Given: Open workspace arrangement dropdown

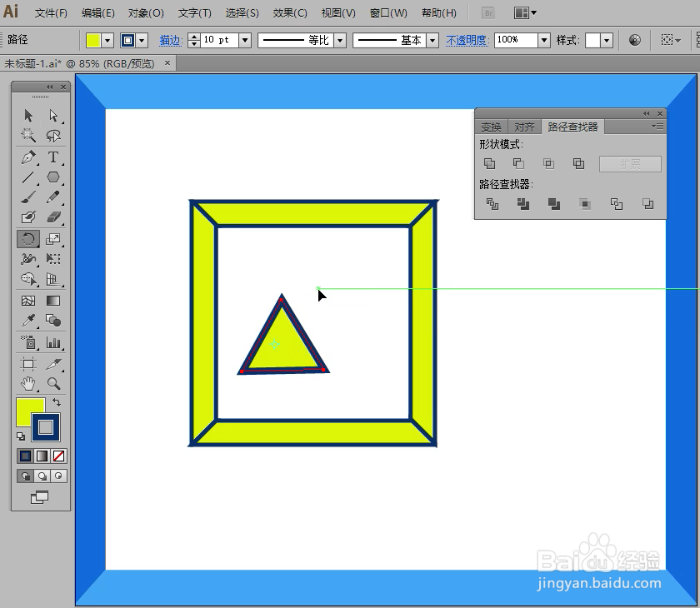Looking at the screenshot, I should 525,13.
